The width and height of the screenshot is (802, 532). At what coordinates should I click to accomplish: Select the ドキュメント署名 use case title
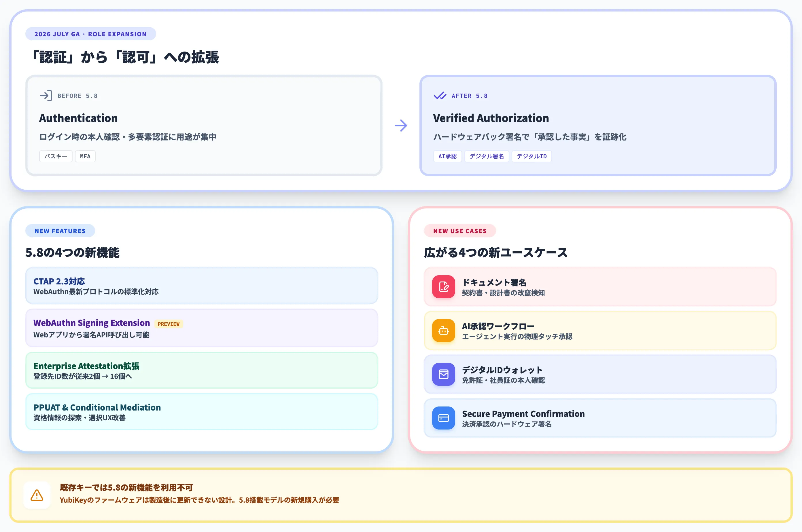(x=494, y=282)
